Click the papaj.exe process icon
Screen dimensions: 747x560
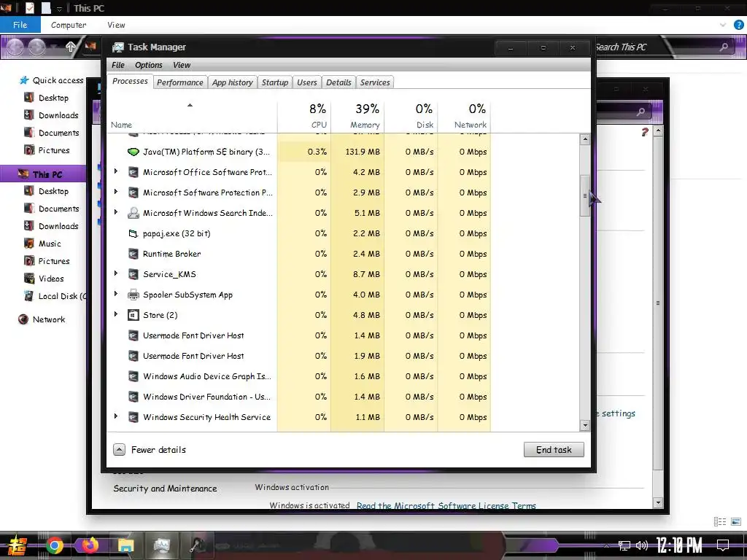click(133, 233)
